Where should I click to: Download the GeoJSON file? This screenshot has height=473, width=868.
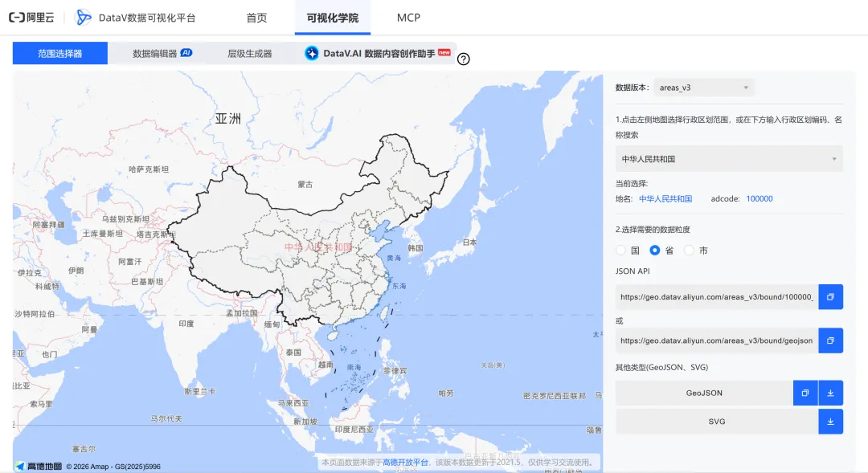(831, 393)
